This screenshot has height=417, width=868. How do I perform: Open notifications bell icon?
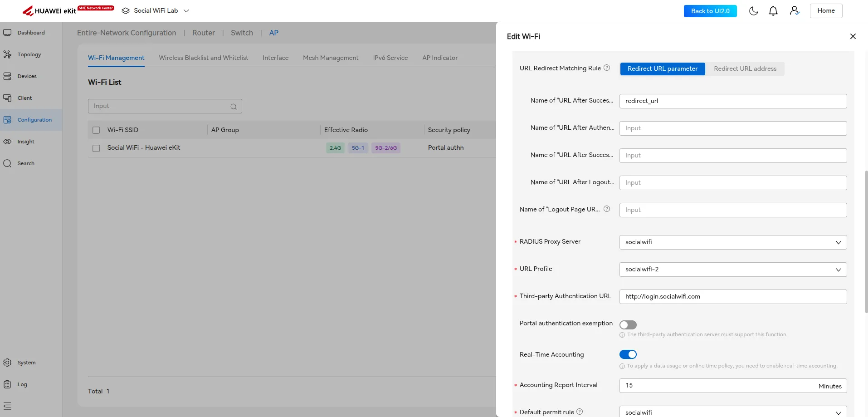pos(773,11)
